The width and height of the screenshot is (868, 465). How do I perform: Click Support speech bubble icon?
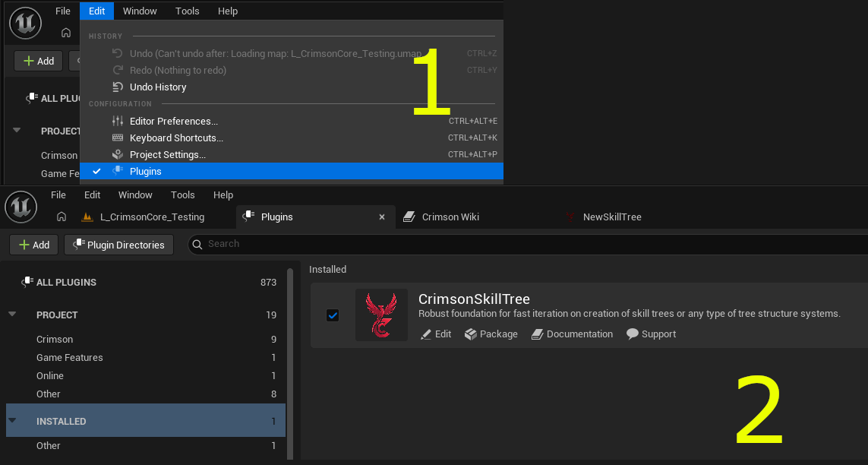click(x=632, y=334)
